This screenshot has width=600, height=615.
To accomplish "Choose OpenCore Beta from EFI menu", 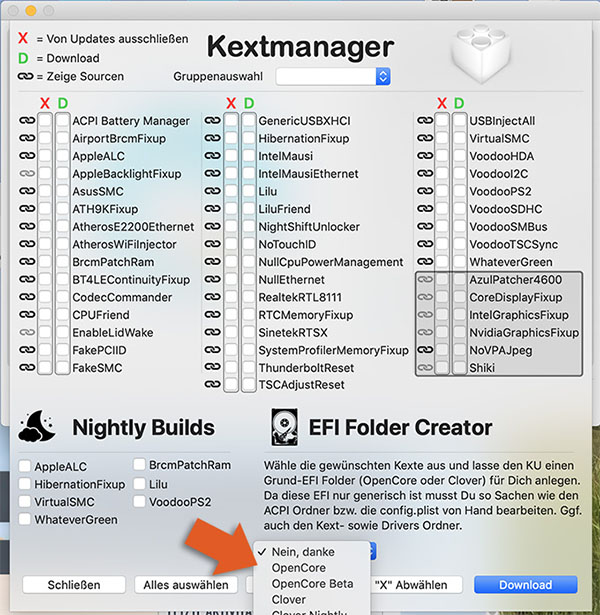I will [x=312, y=584].
